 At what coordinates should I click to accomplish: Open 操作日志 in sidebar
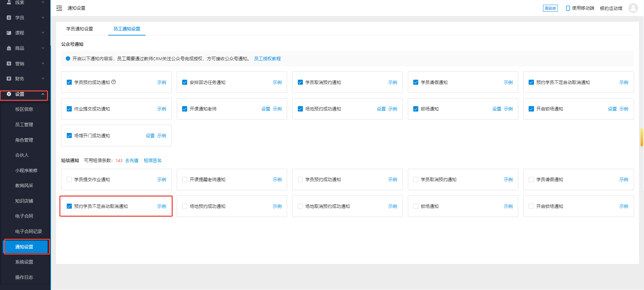pos(24,277)
